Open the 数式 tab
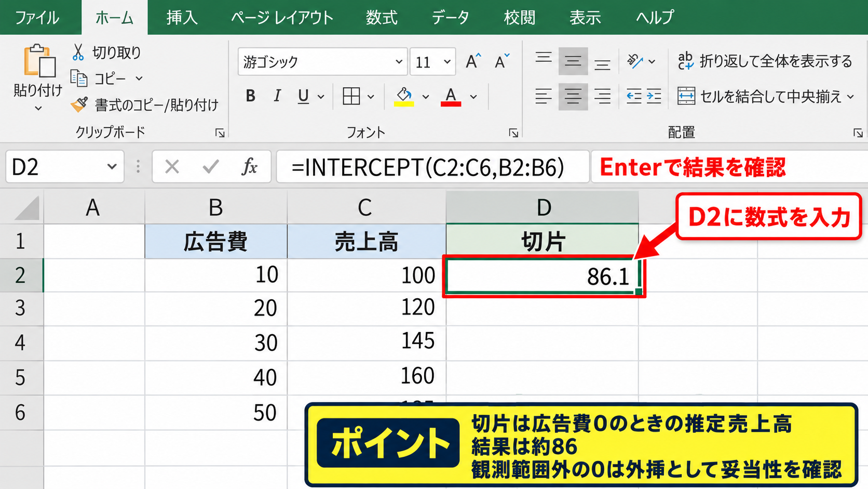Screen dimensions: 868x489 tap(381, 18)
